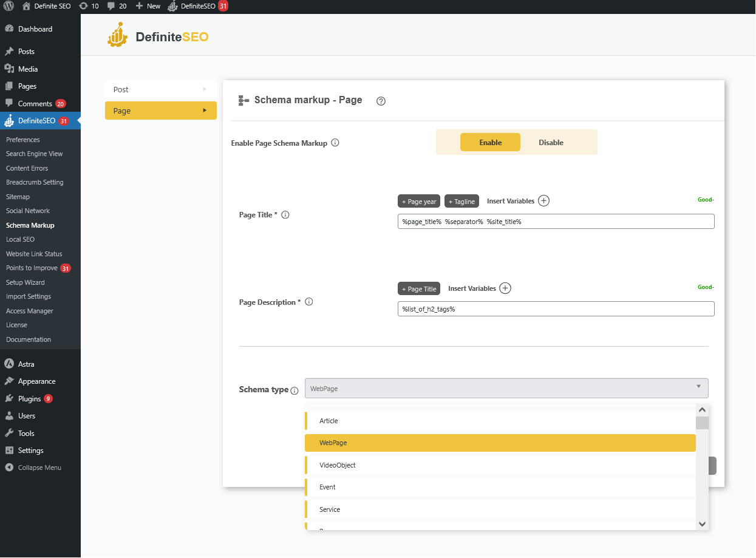Viewport: 756px width, 558px height.
Task: Click inside the Page Description input field
Action: coord(555,308)
